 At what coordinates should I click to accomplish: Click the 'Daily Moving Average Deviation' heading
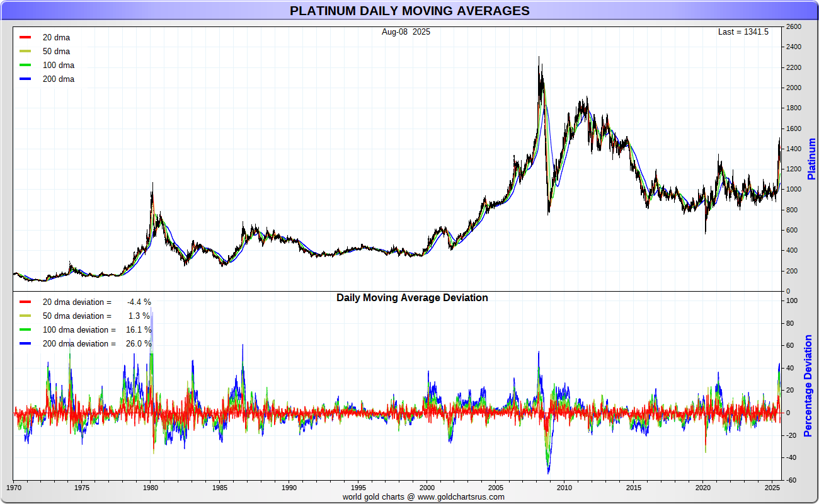pos(412,297)
